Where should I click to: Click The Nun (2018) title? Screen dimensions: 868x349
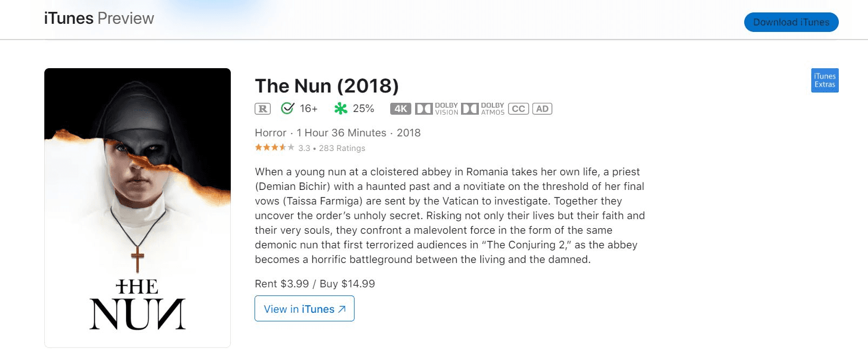(327, 86)
